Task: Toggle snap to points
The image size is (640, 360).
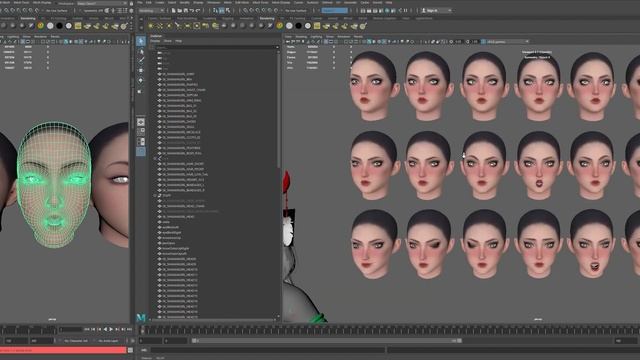Action: (258, 11)
